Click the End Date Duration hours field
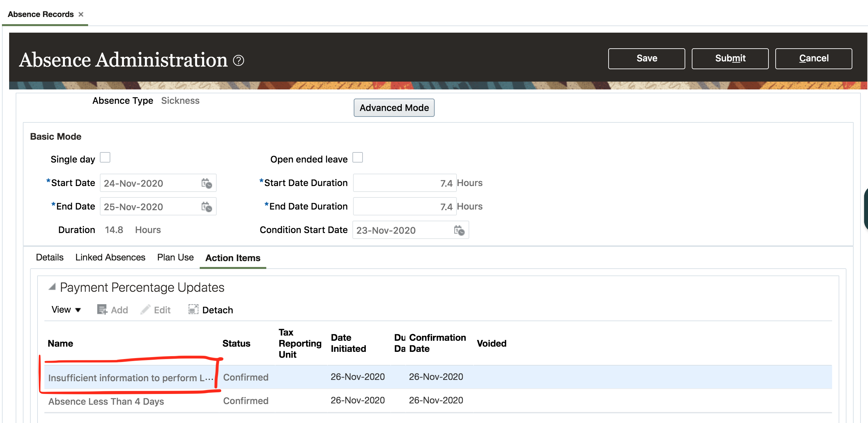This screenshot has width=868, height=423. (405, 207)
